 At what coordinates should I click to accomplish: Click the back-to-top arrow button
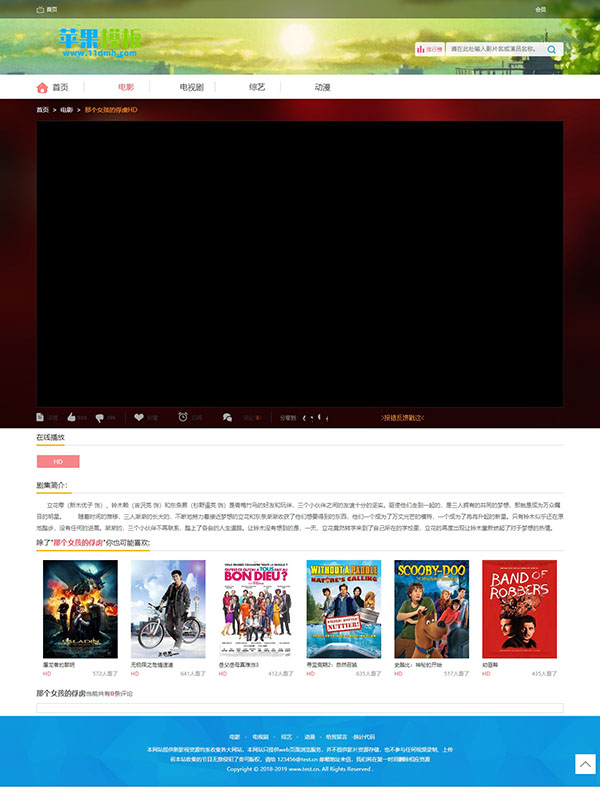pyautogui.click(x=585, y=764)
